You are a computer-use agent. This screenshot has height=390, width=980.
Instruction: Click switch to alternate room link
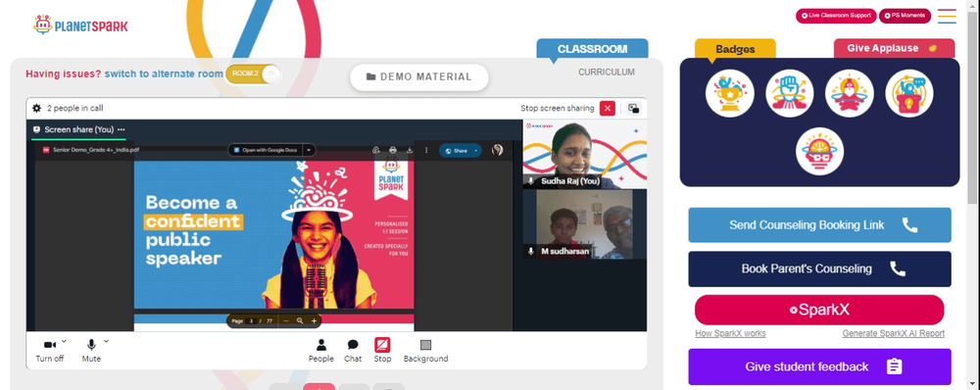(164, 73)
